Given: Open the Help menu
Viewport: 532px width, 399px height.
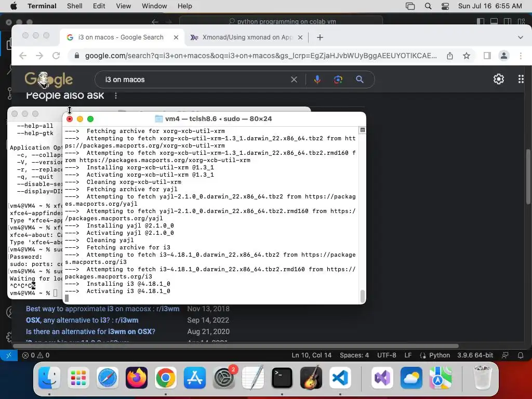Looking at the screenshot, I should tap(184, 6).
